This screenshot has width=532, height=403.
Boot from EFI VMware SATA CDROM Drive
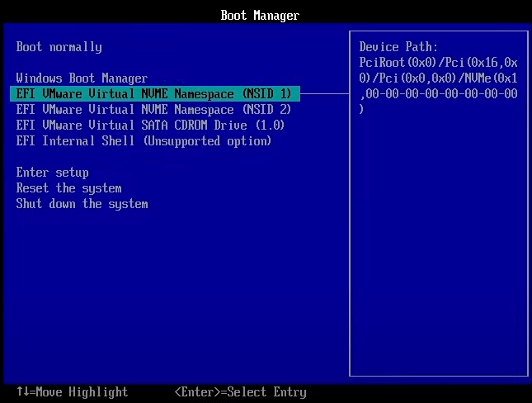point(150,126)
